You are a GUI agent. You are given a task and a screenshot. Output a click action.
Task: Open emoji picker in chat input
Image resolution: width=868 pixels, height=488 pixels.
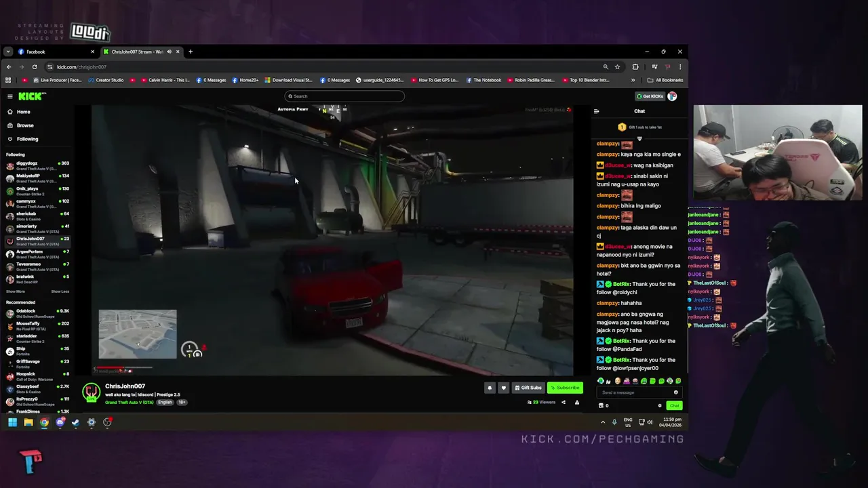tap(675, 392)
